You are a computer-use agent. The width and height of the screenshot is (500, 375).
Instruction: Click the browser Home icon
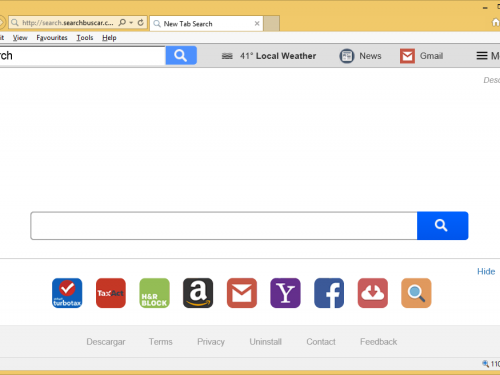tap(496, 22)
